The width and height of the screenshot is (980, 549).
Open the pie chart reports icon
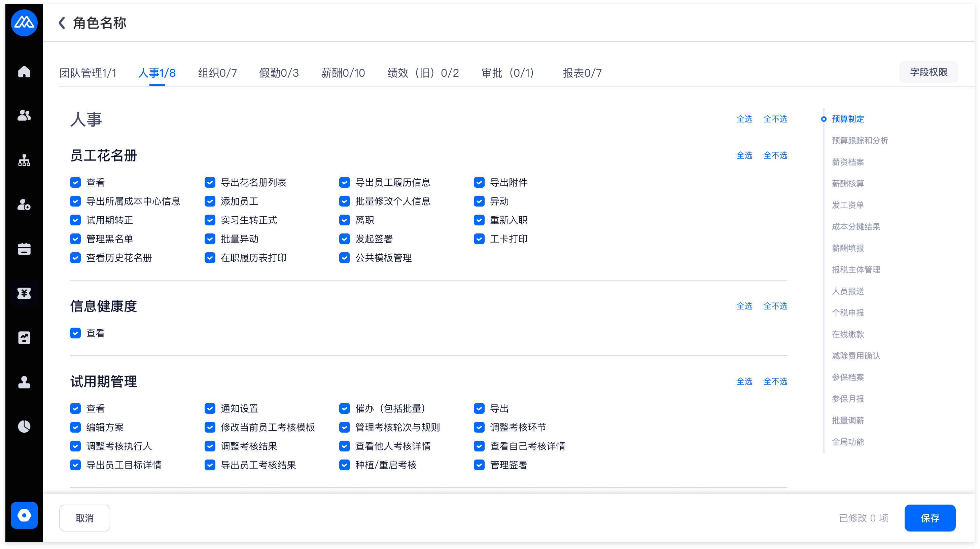click(x=24, y=426)
